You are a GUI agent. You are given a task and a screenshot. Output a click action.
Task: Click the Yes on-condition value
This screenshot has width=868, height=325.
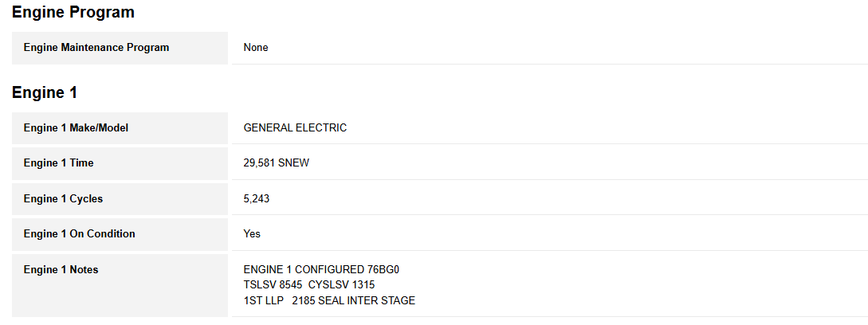tap(252, 234)
